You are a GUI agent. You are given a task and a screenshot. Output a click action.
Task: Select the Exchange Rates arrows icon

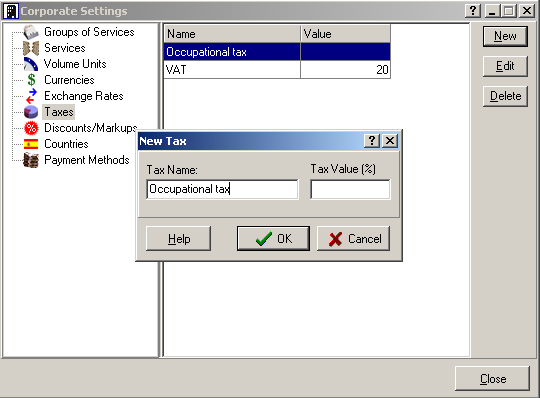31,96
